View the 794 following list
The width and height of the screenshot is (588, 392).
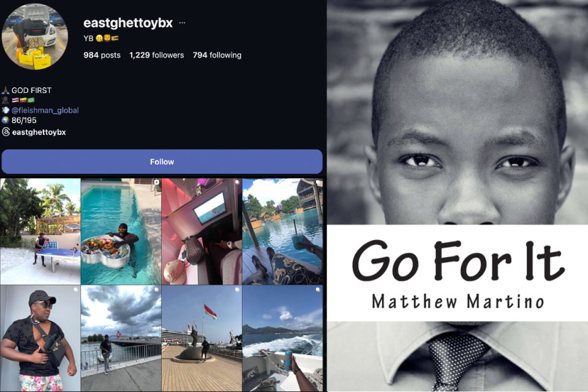[217, 55]
